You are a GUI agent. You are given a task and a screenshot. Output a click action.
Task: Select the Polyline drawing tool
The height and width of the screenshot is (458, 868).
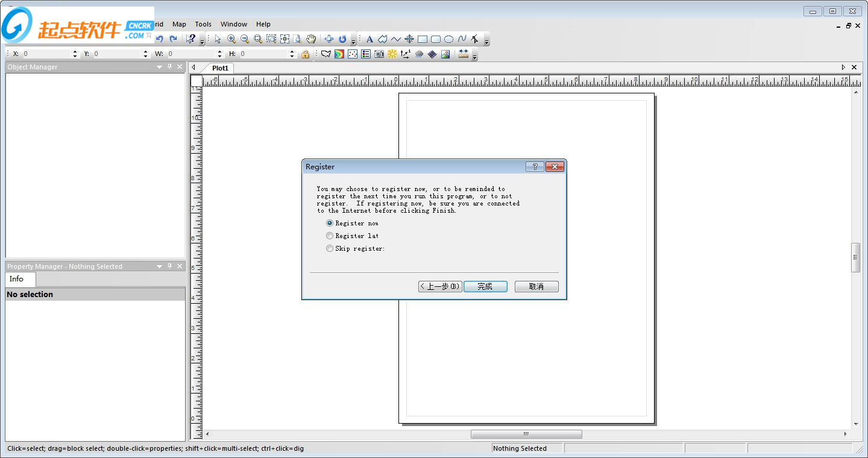click(x=396, y=39)
